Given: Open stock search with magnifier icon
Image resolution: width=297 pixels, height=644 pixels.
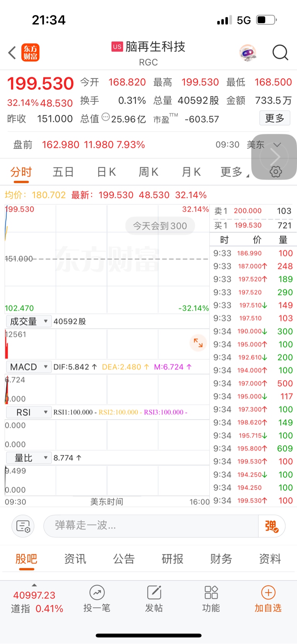Looking at the screenshot, I should [x=280, y=53].
